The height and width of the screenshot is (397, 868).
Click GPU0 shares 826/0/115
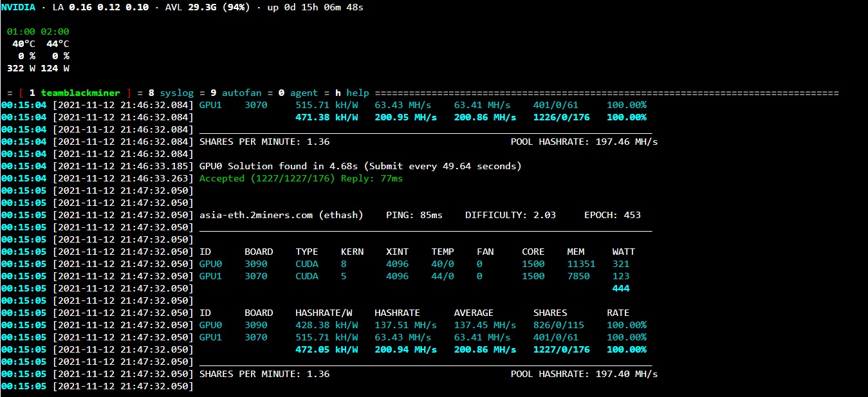(559, 325)
